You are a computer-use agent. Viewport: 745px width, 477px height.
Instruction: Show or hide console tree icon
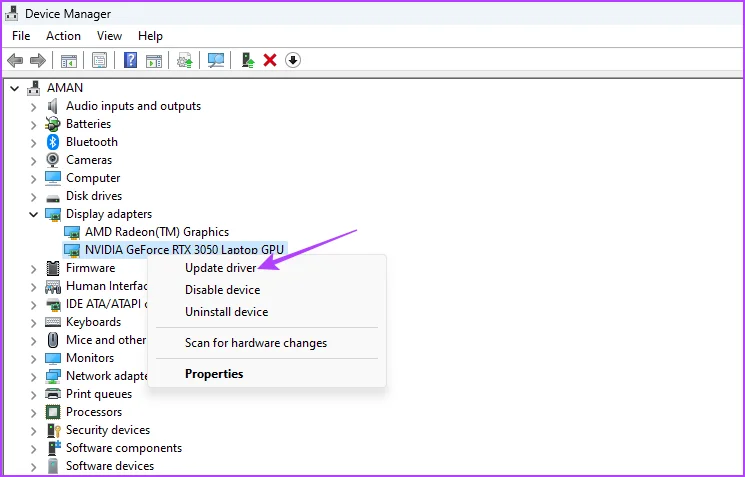coord(69,60)
